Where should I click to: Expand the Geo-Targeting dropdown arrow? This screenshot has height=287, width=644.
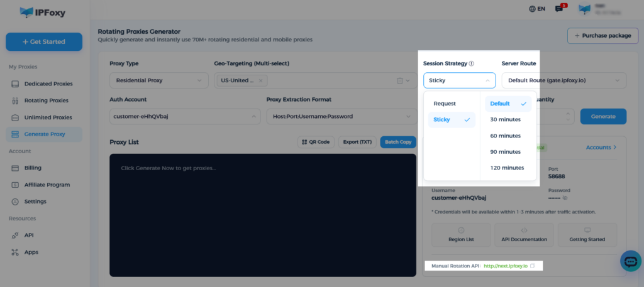408,81
